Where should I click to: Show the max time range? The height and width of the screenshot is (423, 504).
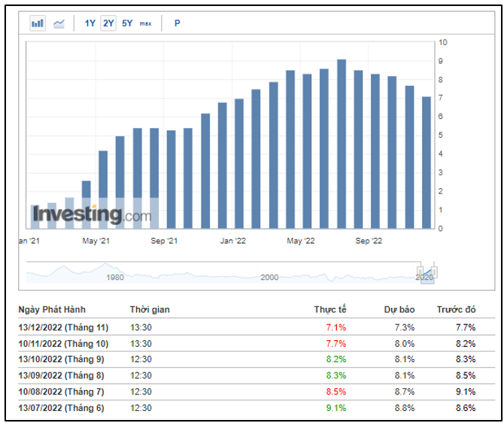145,23
